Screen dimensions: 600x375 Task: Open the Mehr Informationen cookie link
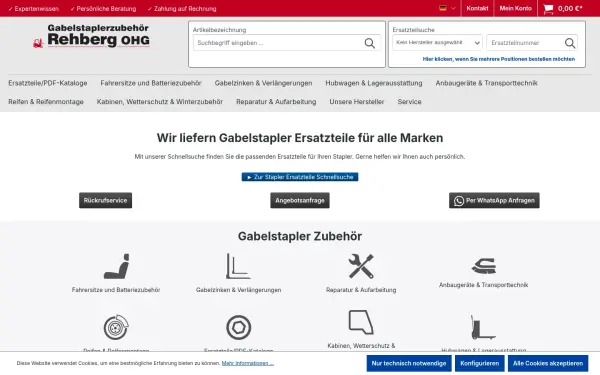coord(248,363)
